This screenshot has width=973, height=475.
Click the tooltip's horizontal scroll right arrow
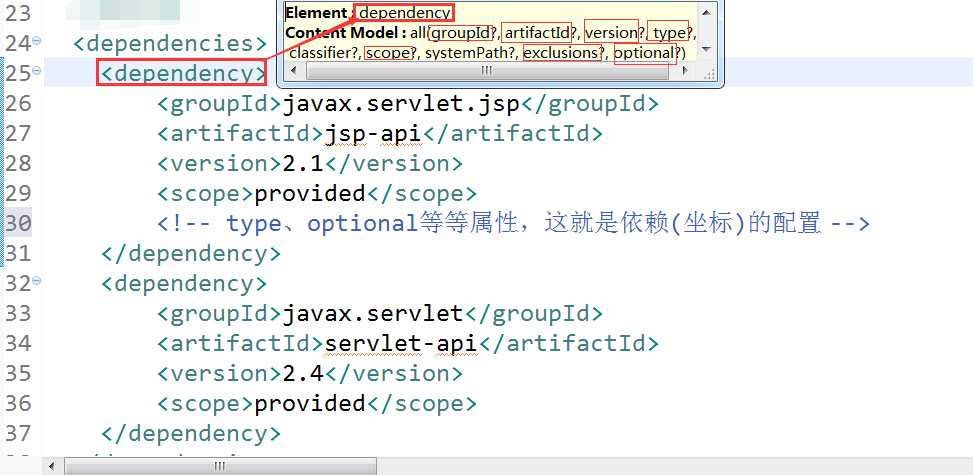tap(685, 71)
